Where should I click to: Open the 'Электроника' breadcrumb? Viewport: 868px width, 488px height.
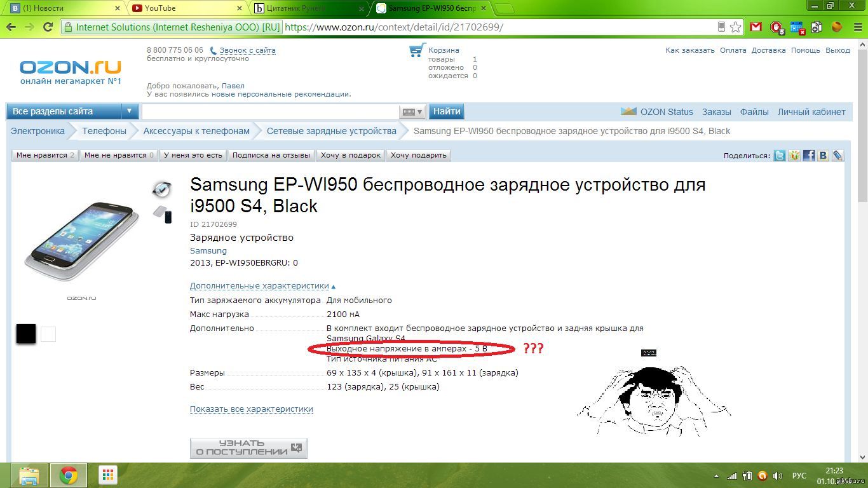(37, 131)
